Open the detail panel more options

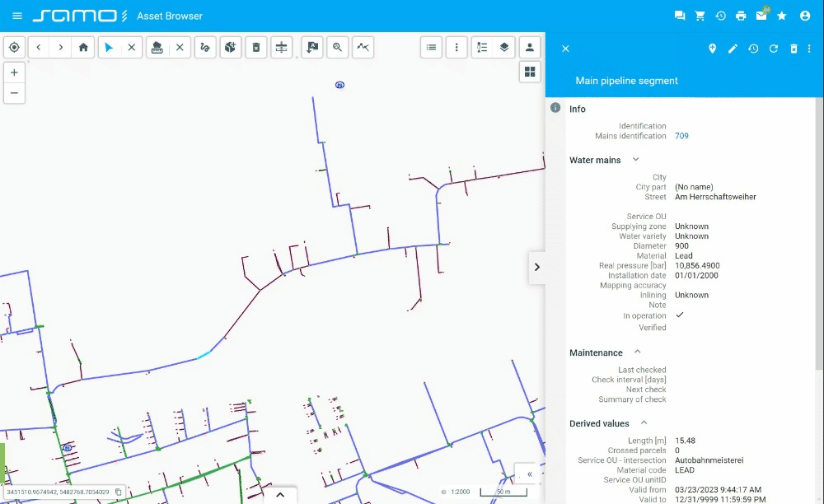click(809, 49)
